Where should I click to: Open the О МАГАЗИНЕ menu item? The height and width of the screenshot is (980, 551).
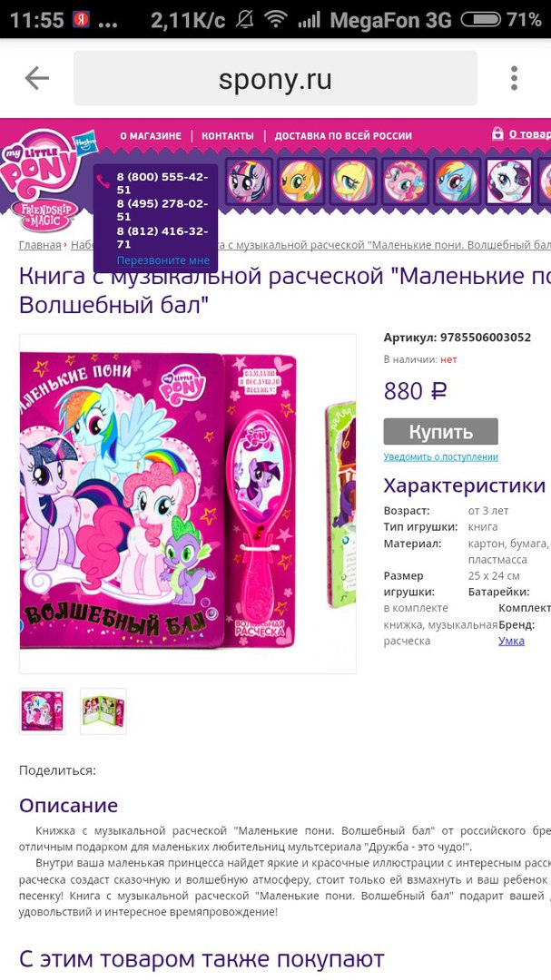[151, 135]
